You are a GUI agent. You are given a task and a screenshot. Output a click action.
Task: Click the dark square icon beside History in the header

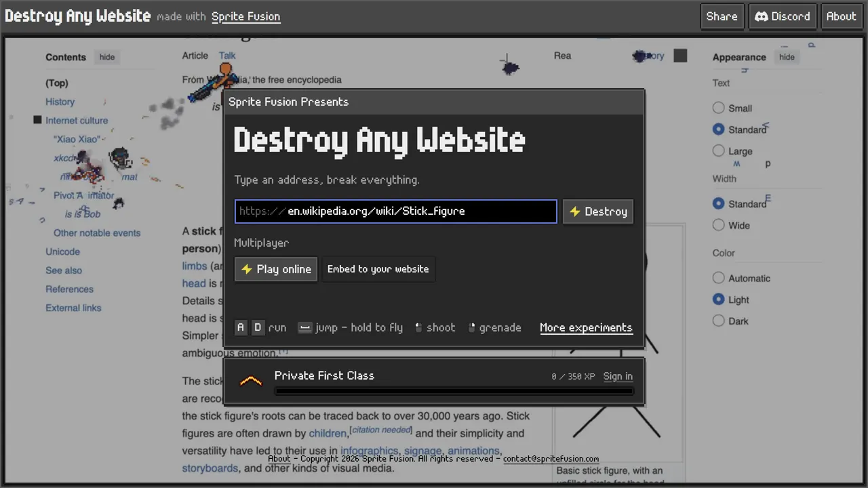click(680, 56)
